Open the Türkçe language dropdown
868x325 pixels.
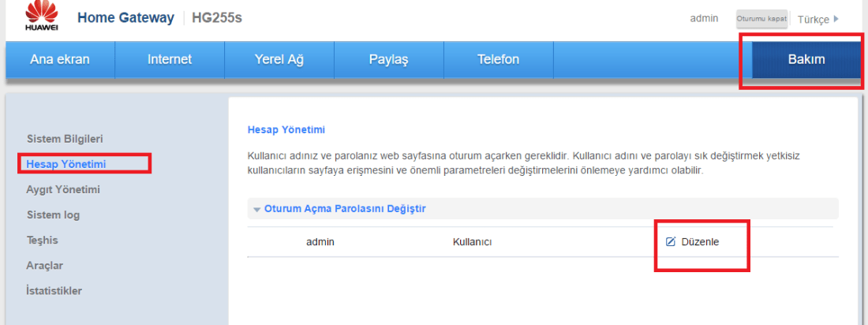tap(818, 19)
